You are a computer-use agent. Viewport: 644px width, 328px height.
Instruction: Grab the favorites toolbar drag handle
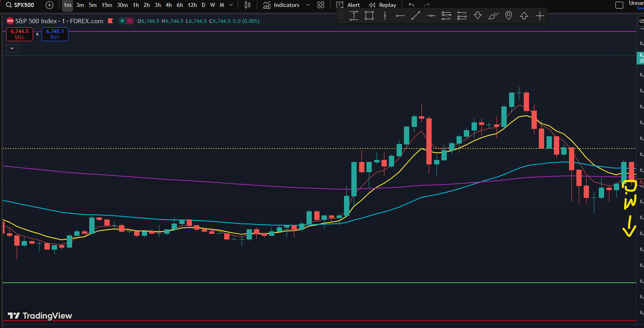click(x=341, y=16)
